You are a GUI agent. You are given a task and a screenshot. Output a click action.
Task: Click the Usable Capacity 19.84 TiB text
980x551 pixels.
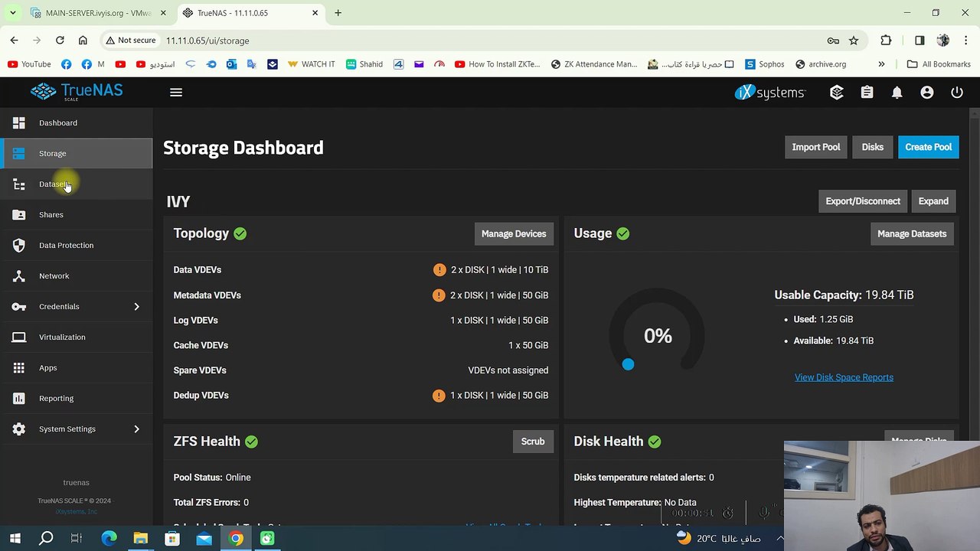tap(844, 295)
